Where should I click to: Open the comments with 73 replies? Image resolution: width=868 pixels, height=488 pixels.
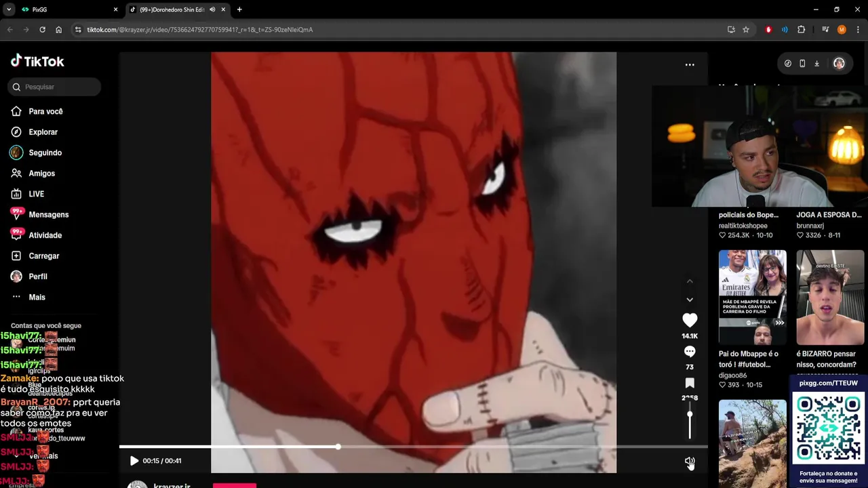tap(690, 352)
